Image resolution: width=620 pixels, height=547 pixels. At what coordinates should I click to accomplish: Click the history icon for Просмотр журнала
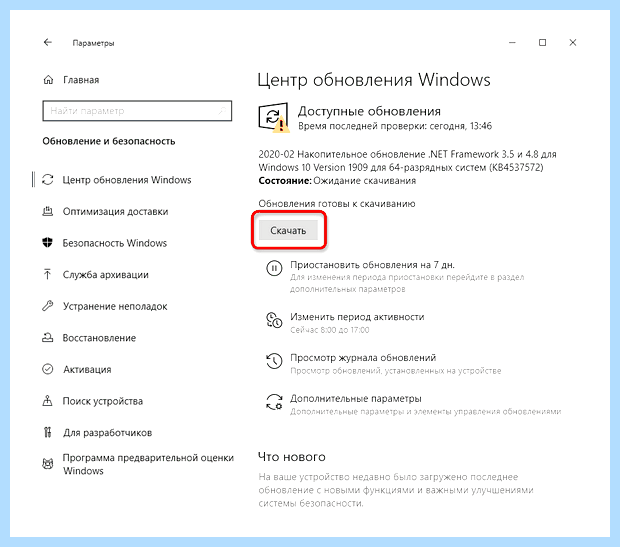tap(274, 361)
